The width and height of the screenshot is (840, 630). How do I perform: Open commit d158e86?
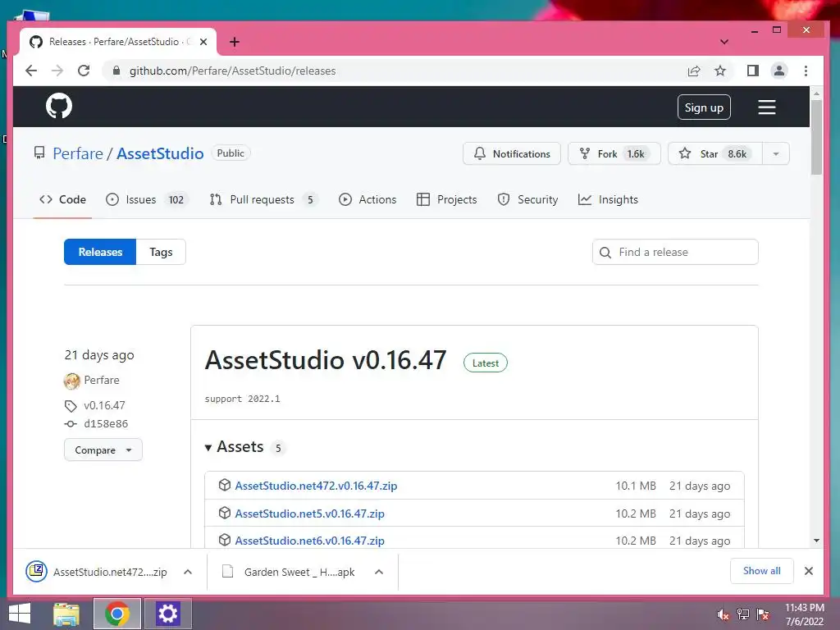(x=106, y=424)
